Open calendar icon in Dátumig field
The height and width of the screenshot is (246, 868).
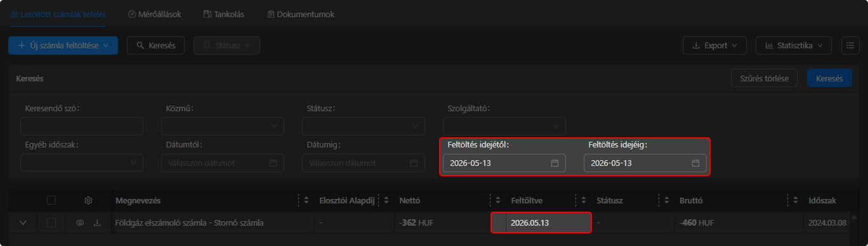pos(414,163)
